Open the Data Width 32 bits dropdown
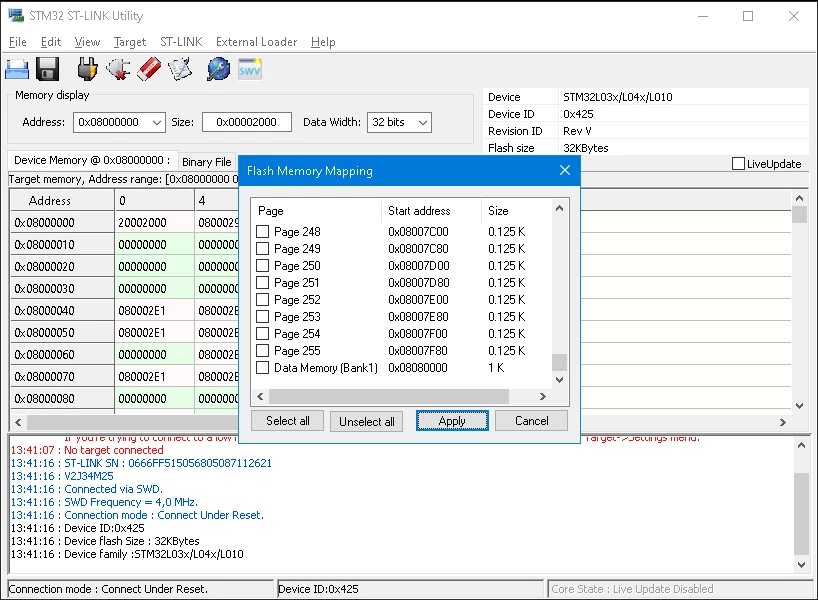The width and height of the screenshot is (818, 600). (x=423, y=123)
